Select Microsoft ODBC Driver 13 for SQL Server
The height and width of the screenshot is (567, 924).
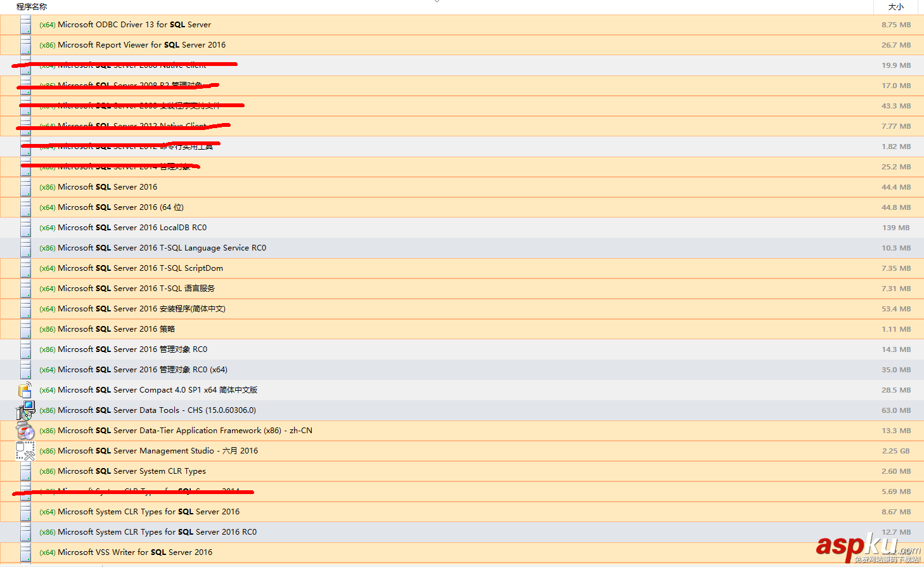125,25
